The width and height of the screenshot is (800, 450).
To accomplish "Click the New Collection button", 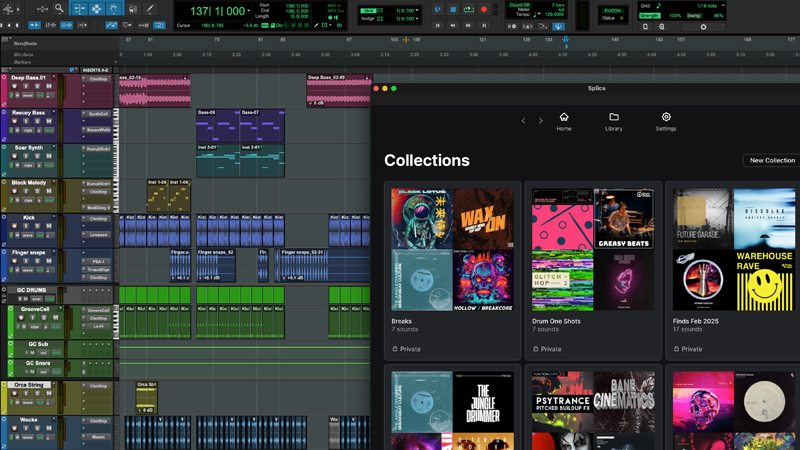I will point(771,160).
